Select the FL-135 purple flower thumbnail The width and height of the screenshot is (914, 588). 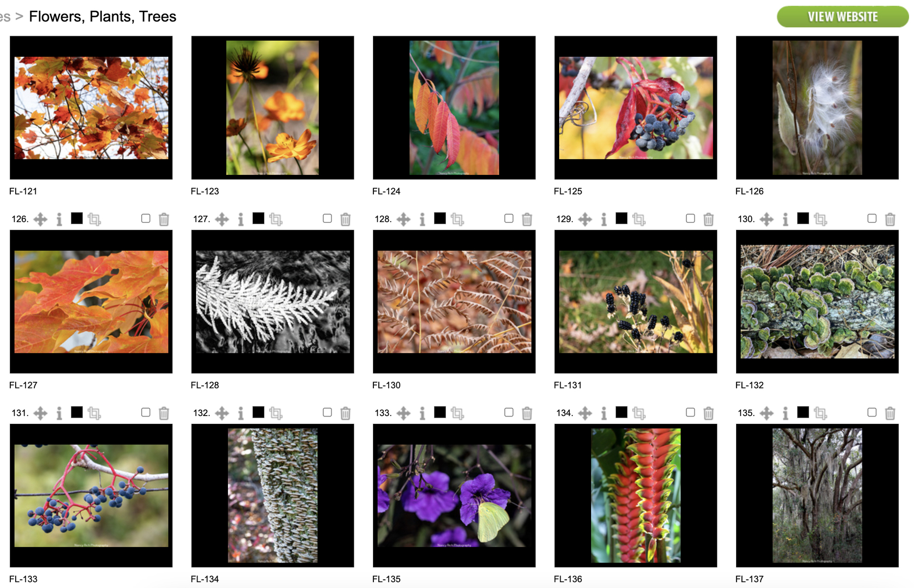[454, 495]
